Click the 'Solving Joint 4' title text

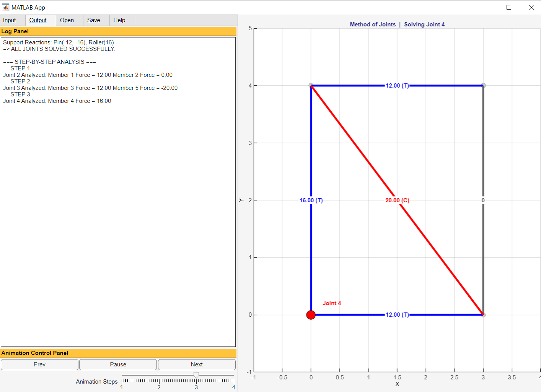424,24
